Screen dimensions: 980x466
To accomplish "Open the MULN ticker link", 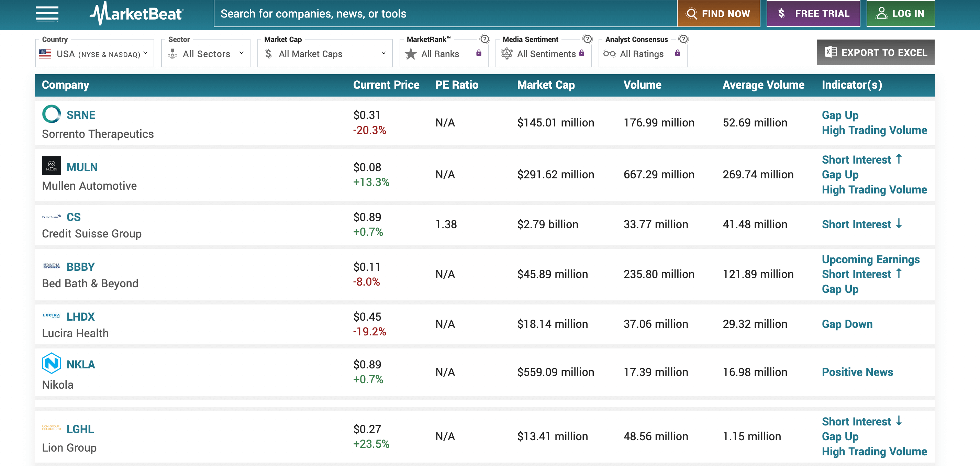I will pyautogui.click(x=82, y=167).
